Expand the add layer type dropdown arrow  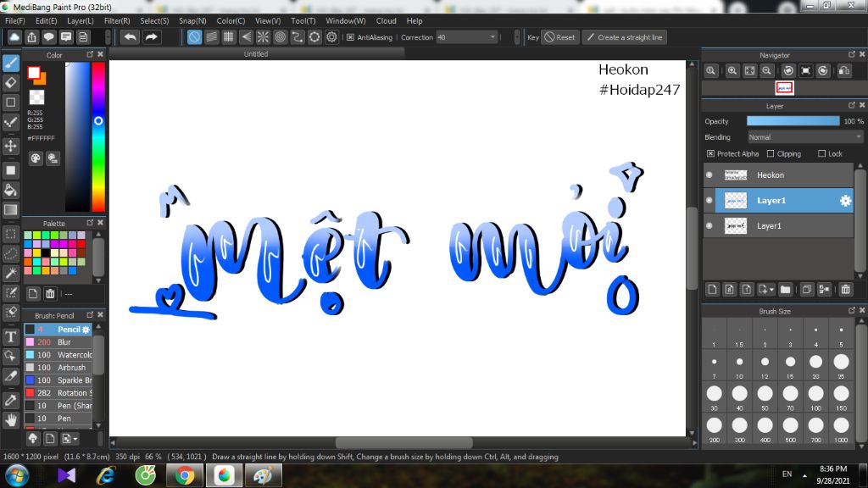[x=771, y=290]
